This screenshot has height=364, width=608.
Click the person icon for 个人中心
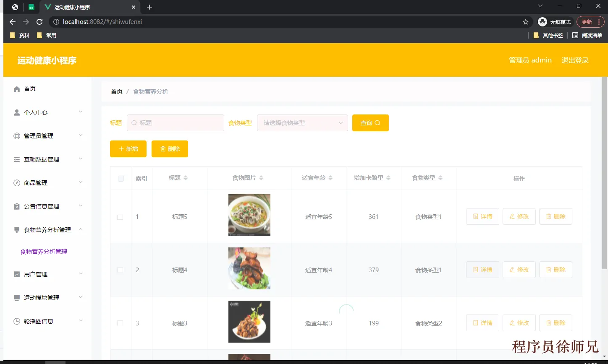[x=17, y=112]
